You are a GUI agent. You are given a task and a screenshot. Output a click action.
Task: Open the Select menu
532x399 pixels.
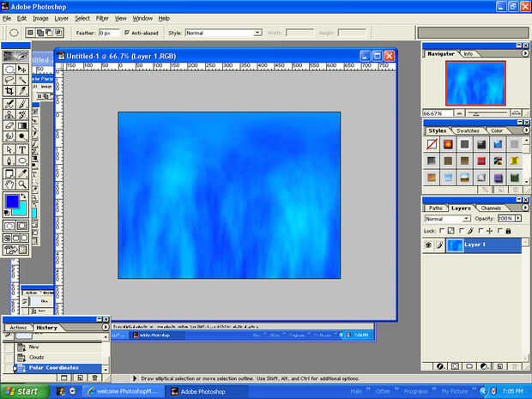tap(82, 18)
